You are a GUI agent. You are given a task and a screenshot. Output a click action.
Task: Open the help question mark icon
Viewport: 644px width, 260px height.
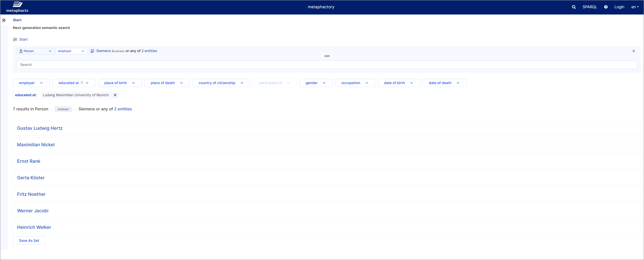point(605,7)
